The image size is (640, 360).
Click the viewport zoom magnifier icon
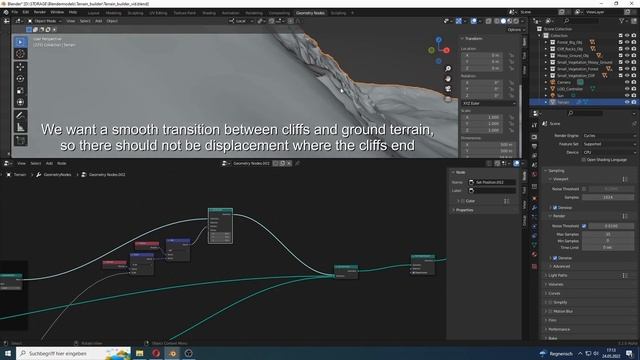[x=448, y=69]
